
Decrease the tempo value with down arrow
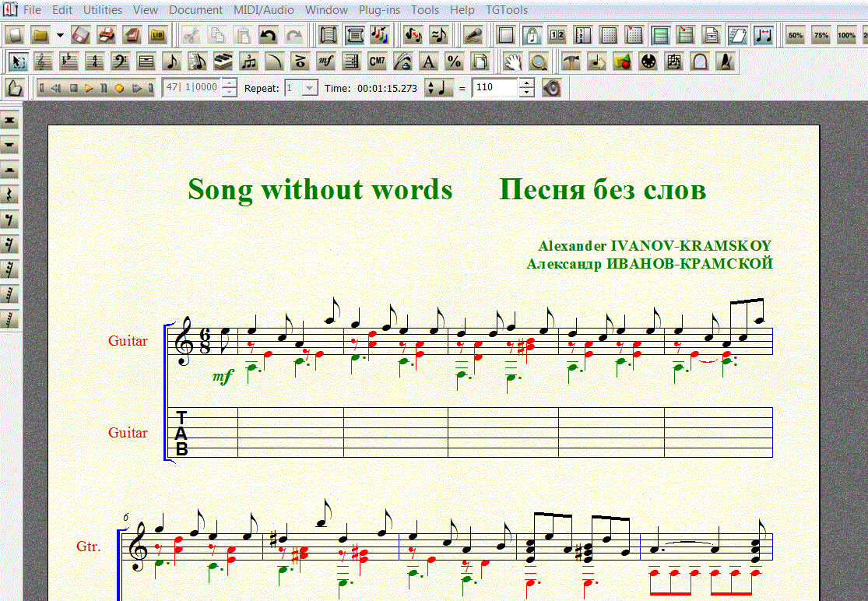tap(526, 93)
